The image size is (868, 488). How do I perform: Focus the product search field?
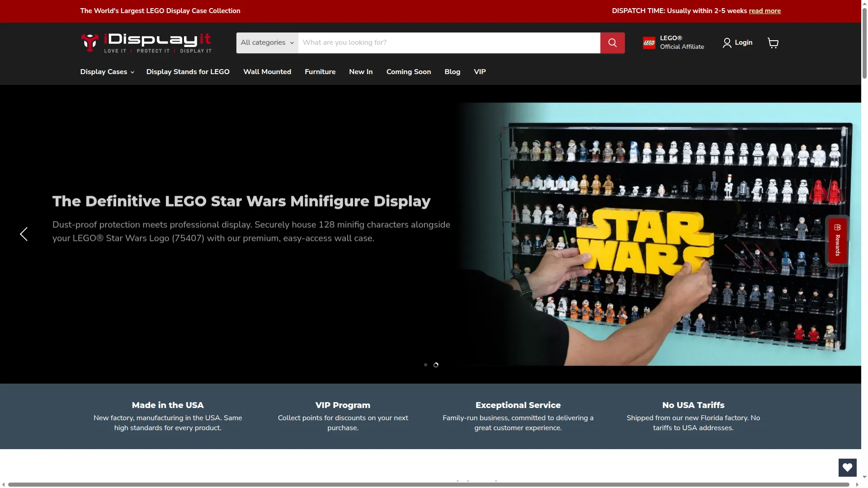[449, 43]
